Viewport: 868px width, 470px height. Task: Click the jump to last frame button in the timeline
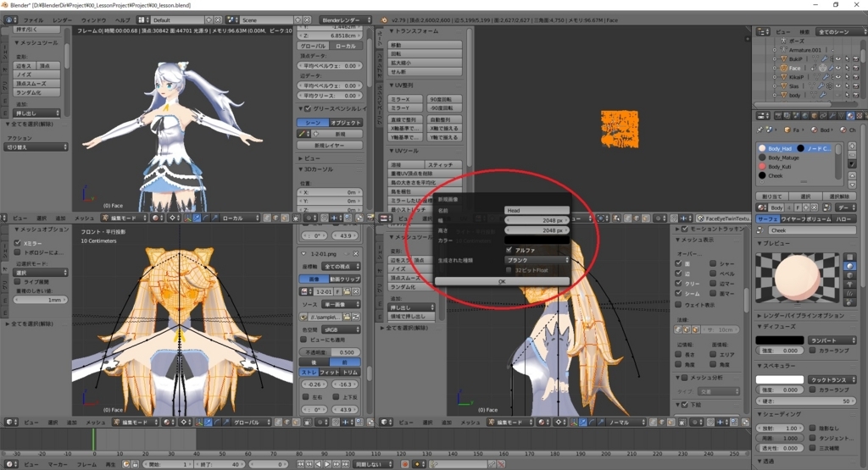346,464
